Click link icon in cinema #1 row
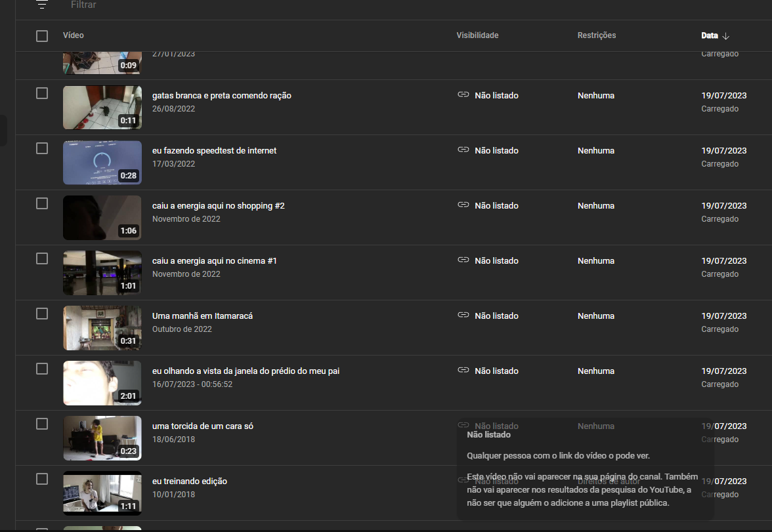The width and height of the screenshot is (772, 532). tap(463, 260)
